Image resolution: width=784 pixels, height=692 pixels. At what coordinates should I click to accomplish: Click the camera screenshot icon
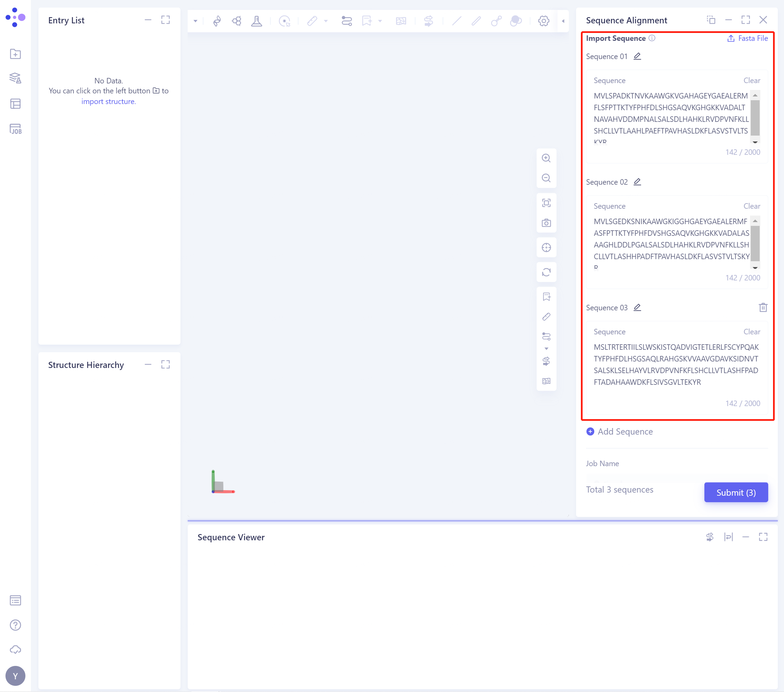(546, 223)
